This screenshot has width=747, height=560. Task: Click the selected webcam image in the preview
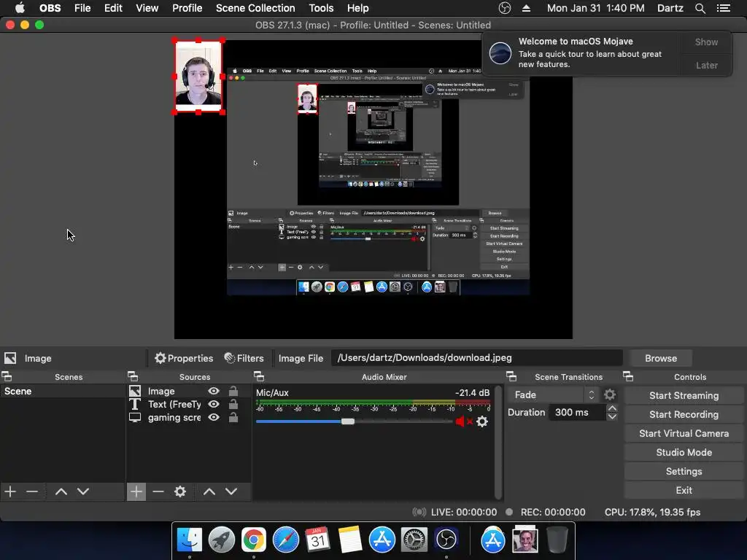(x=198, y=76)
